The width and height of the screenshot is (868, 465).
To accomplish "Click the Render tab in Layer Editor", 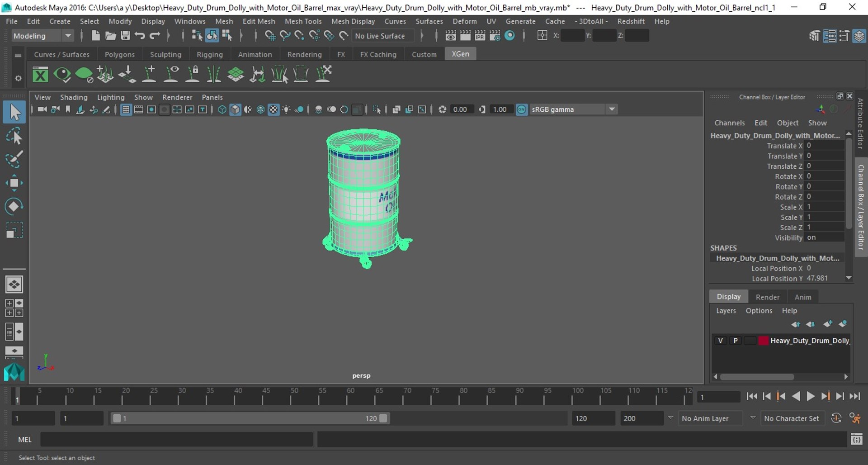I will [x=768, y=297].
